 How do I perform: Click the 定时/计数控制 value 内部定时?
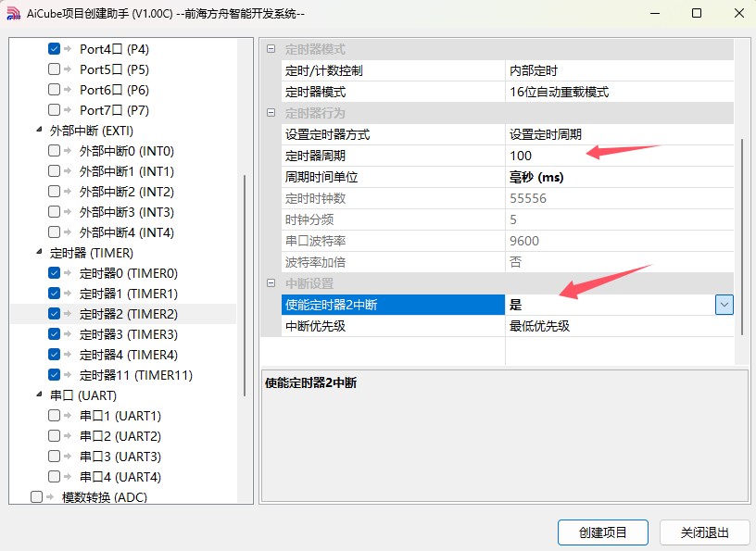tap(619, 71)
